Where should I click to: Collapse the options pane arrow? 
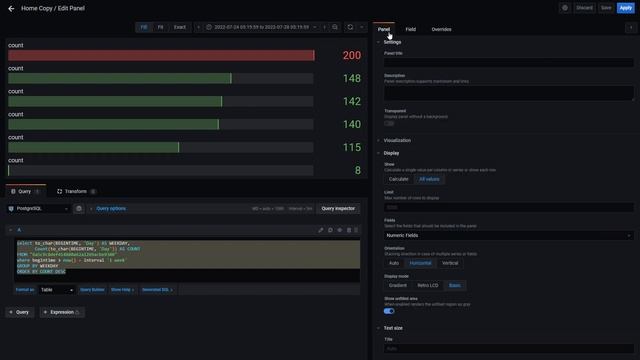631,28
